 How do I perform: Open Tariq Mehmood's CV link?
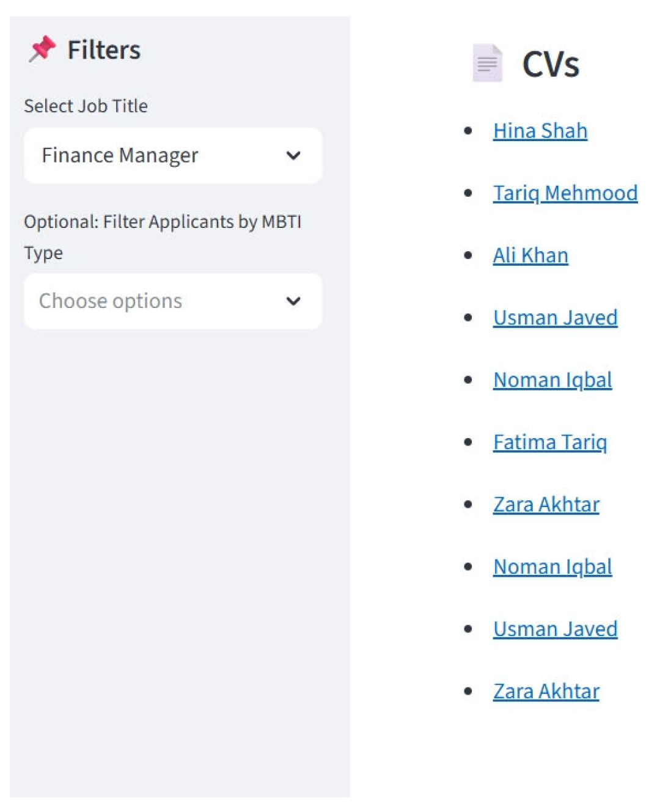pyautogui.click(x=565, y=193)
